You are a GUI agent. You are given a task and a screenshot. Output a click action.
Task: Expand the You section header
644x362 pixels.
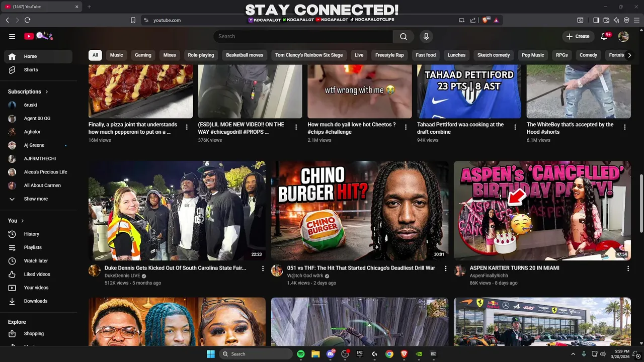pos(16,221)
